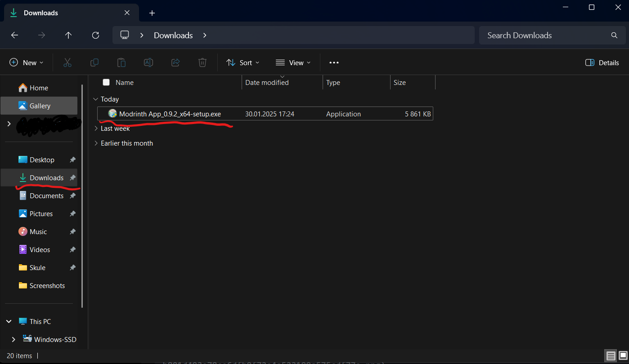Expand the Earlier this month group
Image resolution: width=629 pixels, height=364 pixels.
coord(95,143)
